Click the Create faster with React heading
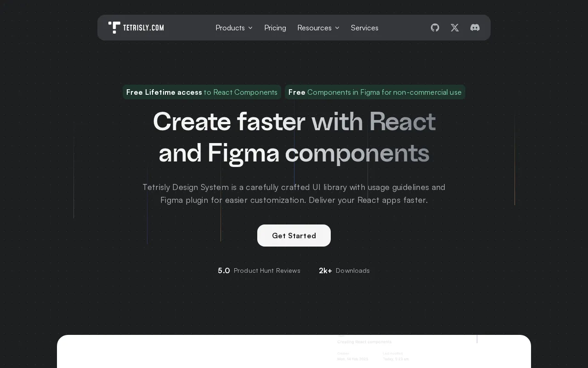This screenshot has height=368, width=588. coord(294,137)
